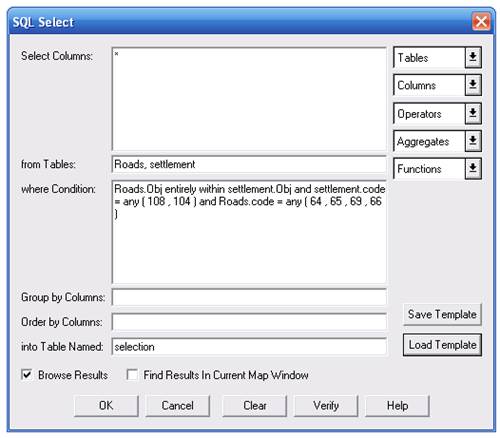Screen dimensions: 500x438
Task: Open the Tables dropdown list
Action: click(x=437, y=58)
